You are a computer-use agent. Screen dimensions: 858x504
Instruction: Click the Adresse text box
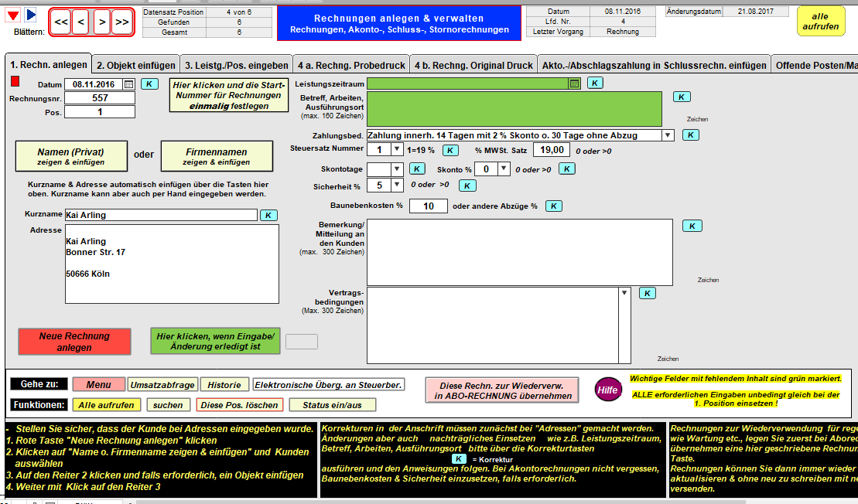172,264
